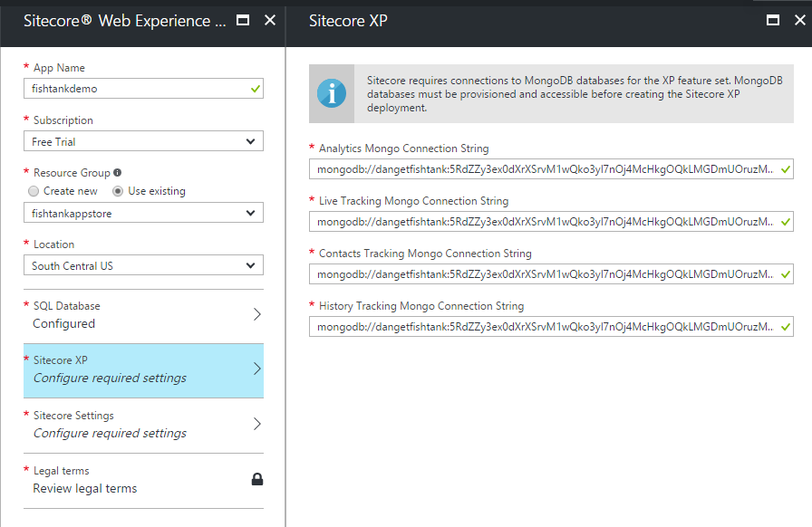Click the info icon in Resource Group label
This screenshot has height=527, width=812.
[118, 172]
